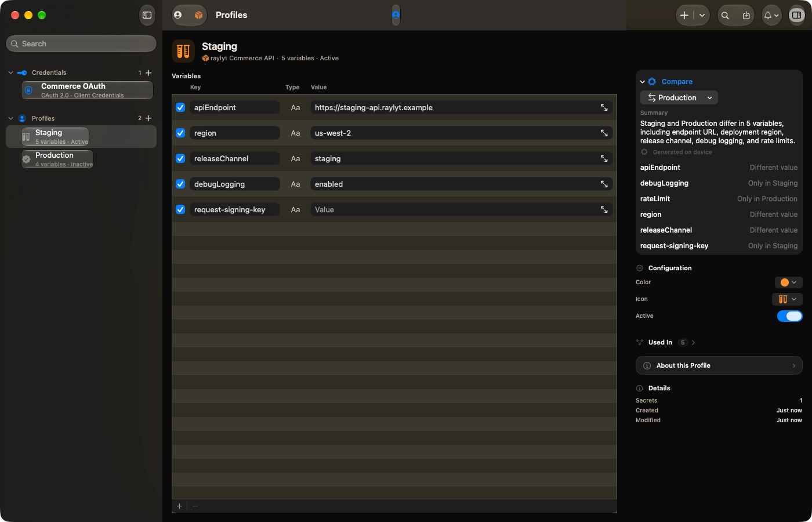
Task: Collapse the Profiles section in sidebar
Action: tap(10, 118)
